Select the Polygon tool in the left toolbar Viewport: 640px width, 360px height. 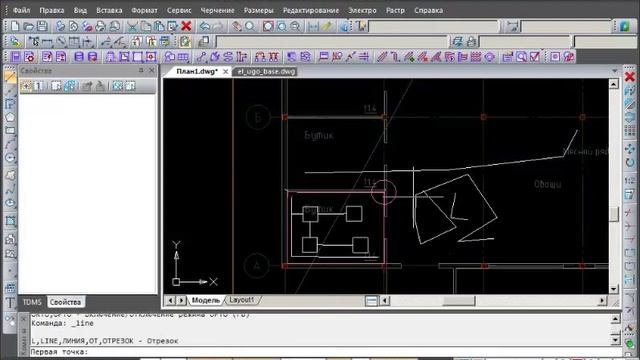click(x=10, y=117)
